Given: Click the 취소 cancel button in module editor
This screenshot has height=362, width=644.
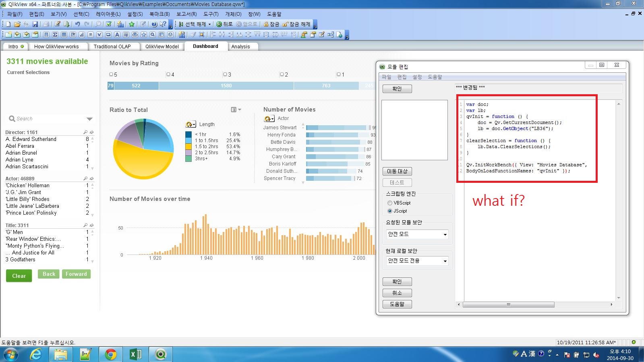Looking at the screenshot, I should click(x=397, y=293).
